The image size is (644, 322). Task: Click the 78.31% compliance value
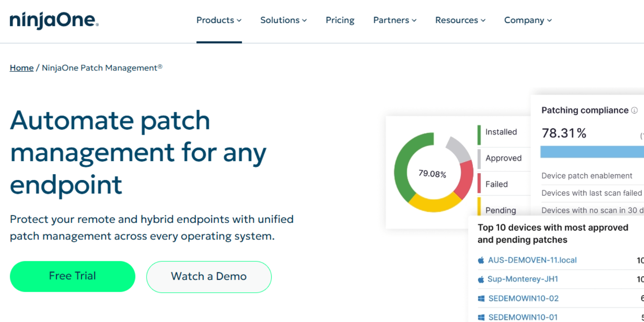coord(564,133)
